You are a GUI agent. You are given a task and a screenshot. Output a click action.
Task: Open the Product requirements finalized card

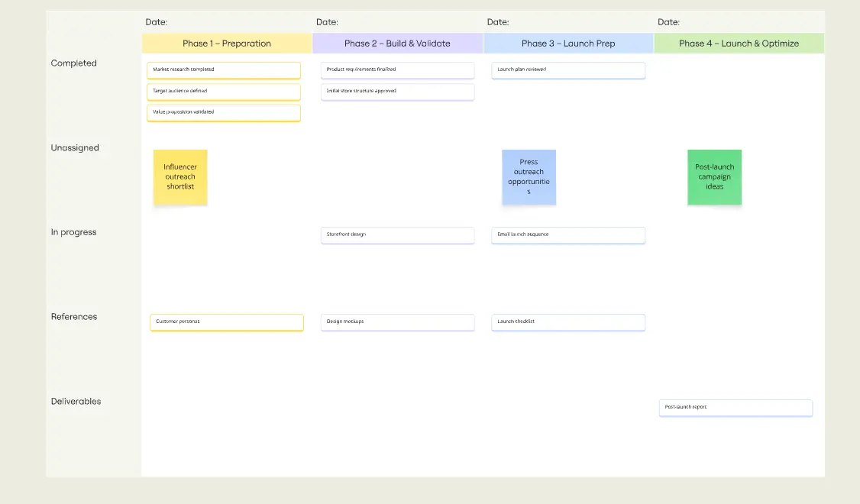pos(397,69)
